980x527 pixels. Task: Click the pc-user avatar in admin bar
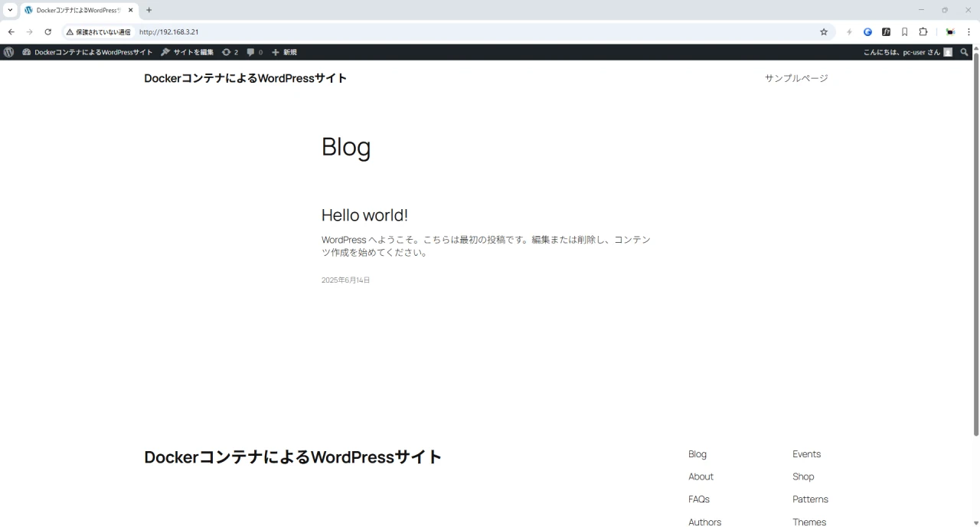948,52
